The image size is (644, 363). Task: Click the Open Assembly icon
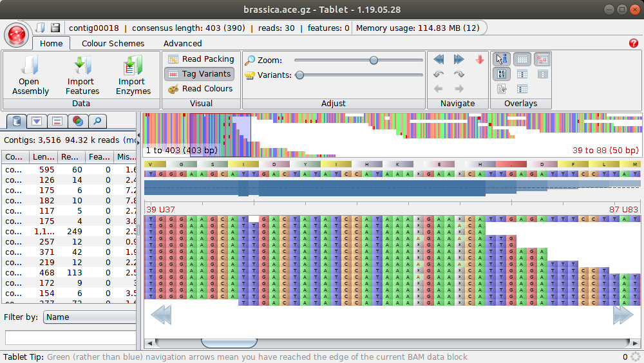pos(30,66)
